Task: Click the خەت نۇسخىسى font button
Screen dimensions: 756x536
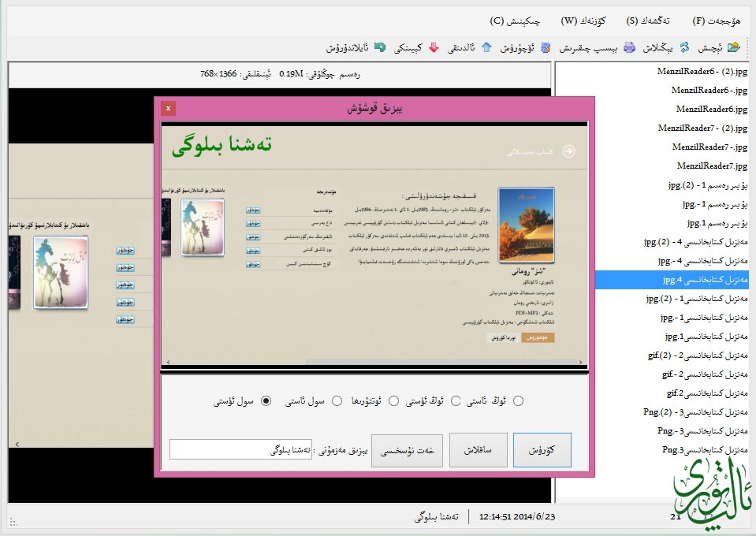Action: (407, 450)
